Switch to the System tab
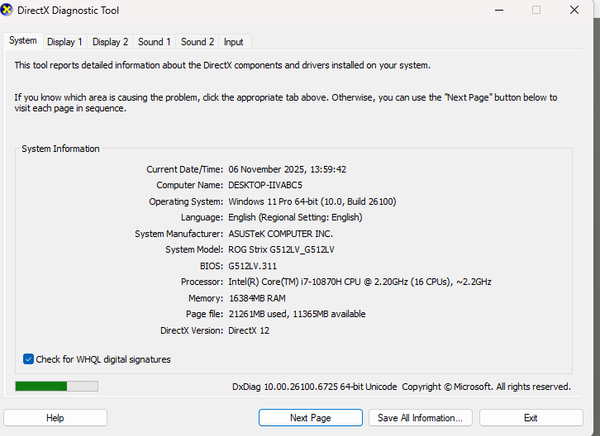 coord(22,41)
